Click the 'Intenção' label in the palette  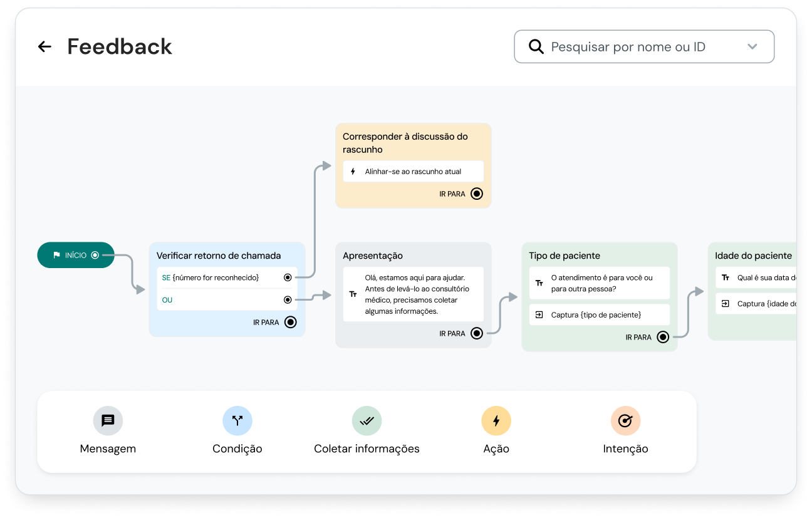tap(625, 448)
